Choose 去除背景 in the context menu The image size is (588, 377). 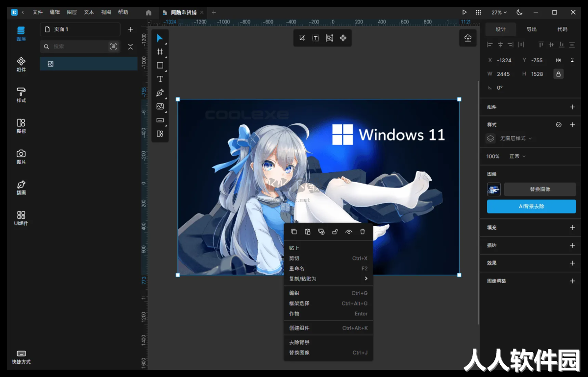coord(328,342)
